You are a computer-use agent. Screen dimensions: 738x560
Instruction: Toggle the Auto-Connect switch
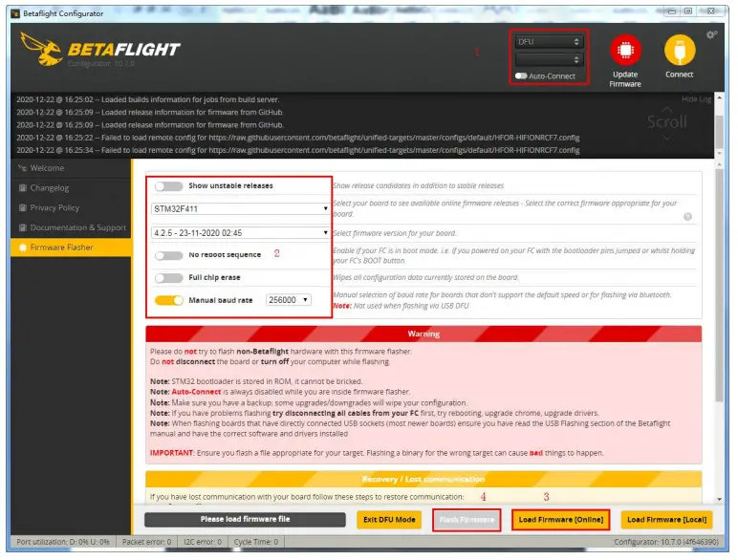coord(521,75)
